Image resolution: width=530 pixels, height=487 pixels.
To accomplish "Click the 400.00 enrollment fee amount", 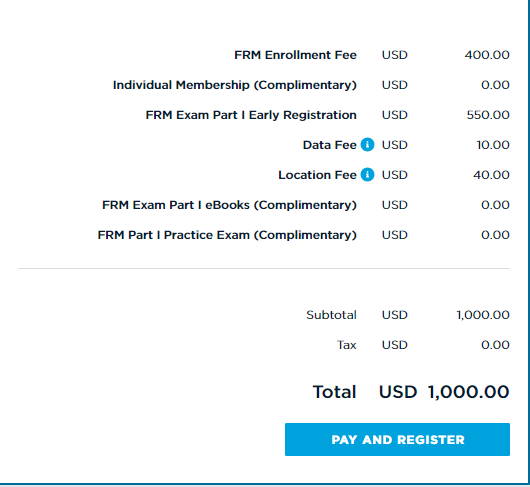I will pyautogui.click(x=487, y=55).
